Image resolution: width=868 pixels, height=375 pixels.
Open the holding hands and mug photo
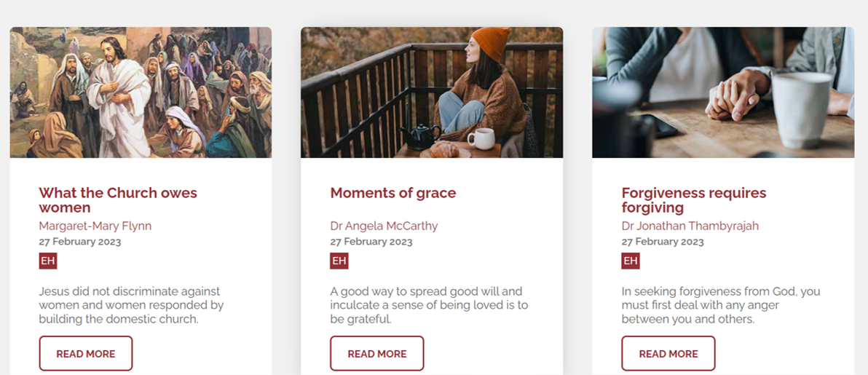point(723,92)
